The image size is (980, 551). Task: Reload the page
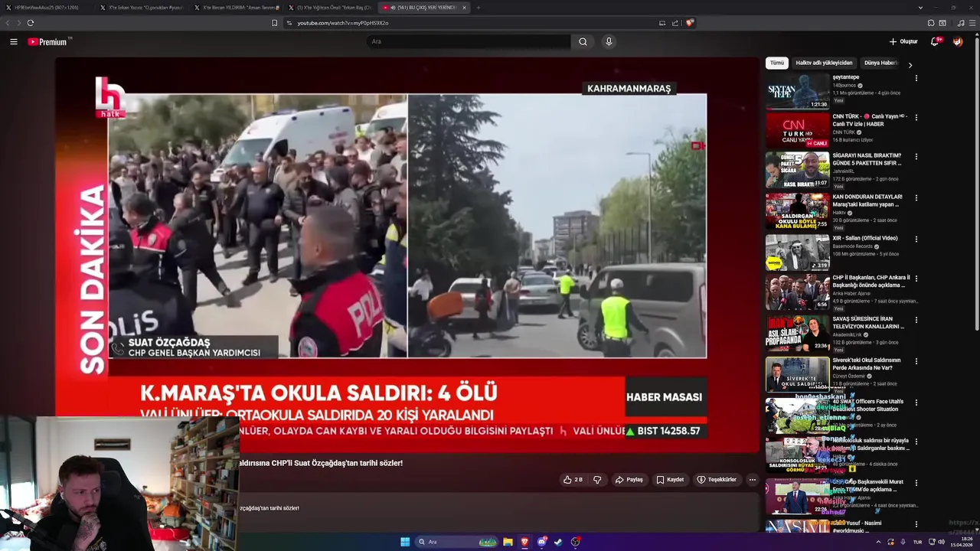[31, 23]
